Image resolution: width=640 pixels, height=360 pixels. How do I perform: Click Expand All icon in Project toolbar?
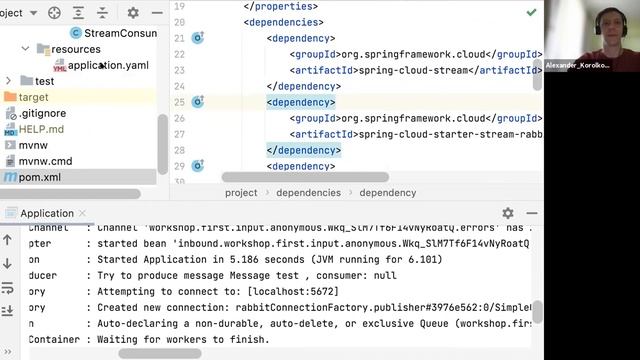(78, 13)
